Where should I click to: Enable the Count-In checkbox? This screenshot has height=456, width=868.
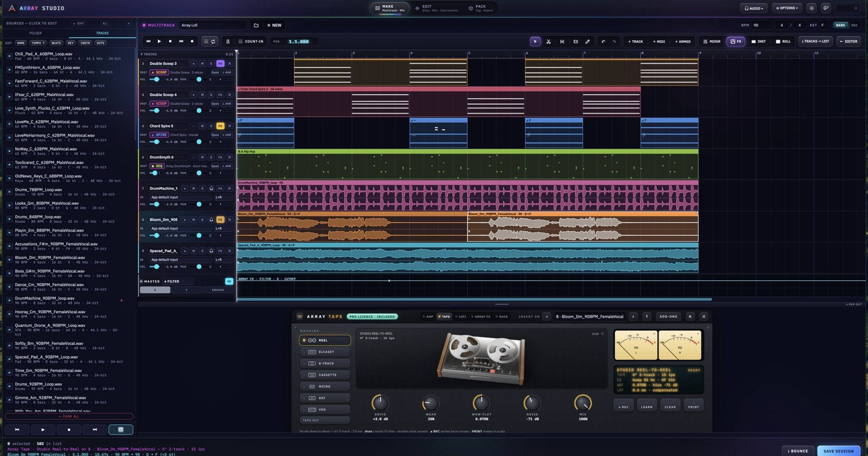coord(240,41)
